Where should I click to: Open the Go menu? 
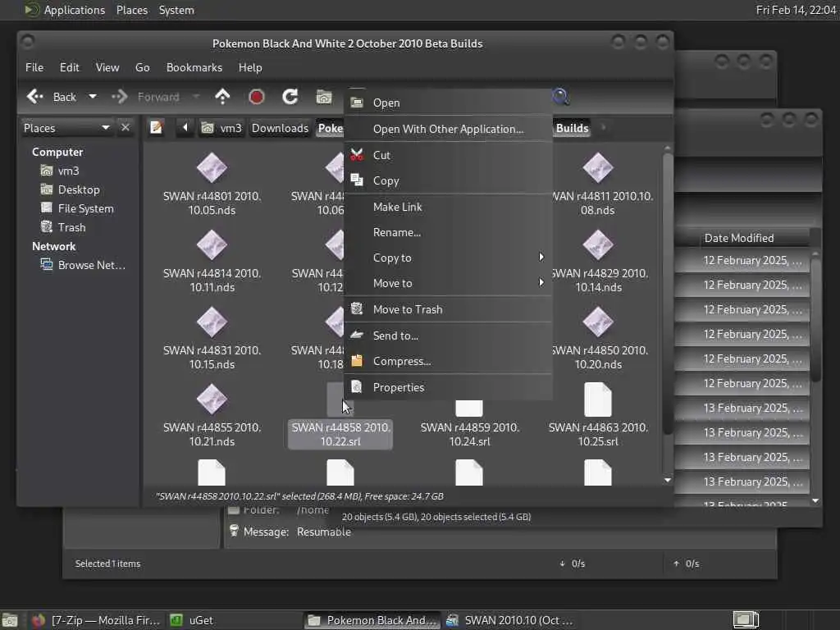point(142,67)
